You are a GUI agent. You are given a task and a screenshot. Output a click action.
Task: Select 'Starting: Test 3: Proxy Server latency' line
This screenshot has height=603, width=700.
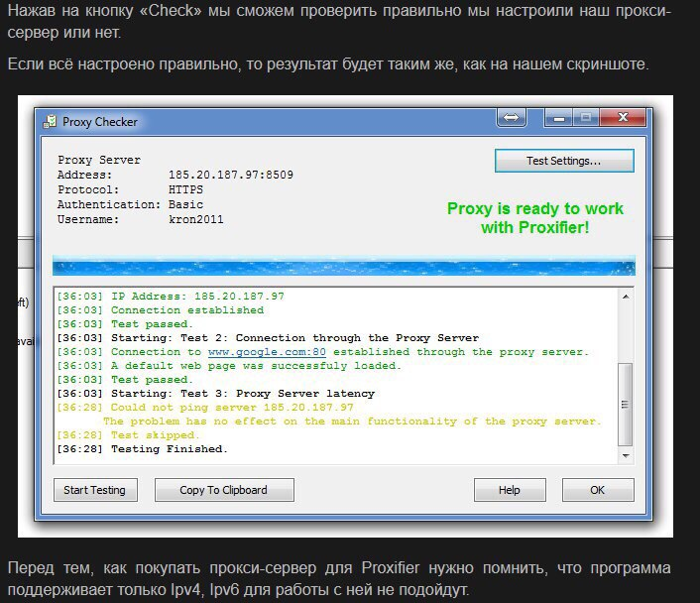(215, 394)
